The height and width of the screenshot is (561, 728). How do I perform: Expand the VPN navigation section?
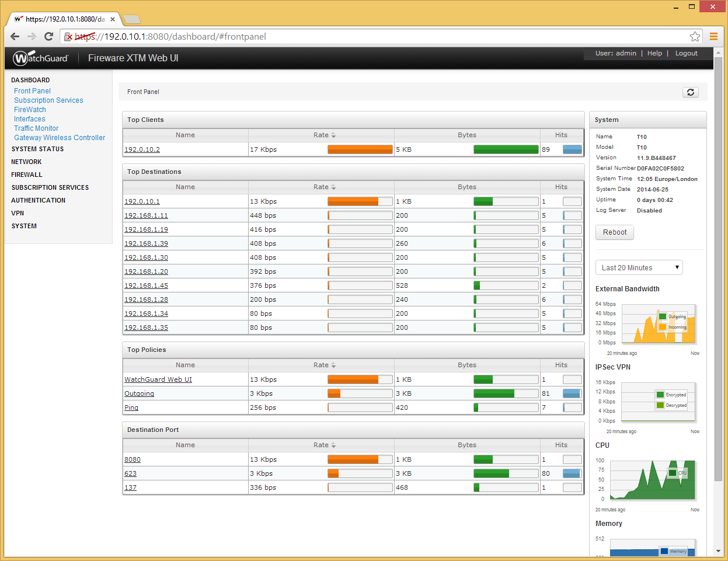18,213
